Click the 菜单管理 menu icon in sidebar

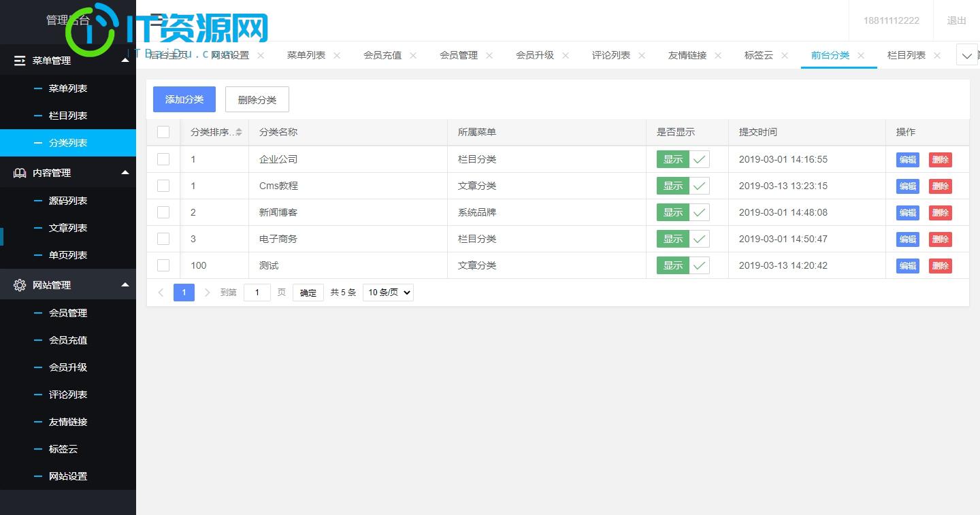click(20, 61)
